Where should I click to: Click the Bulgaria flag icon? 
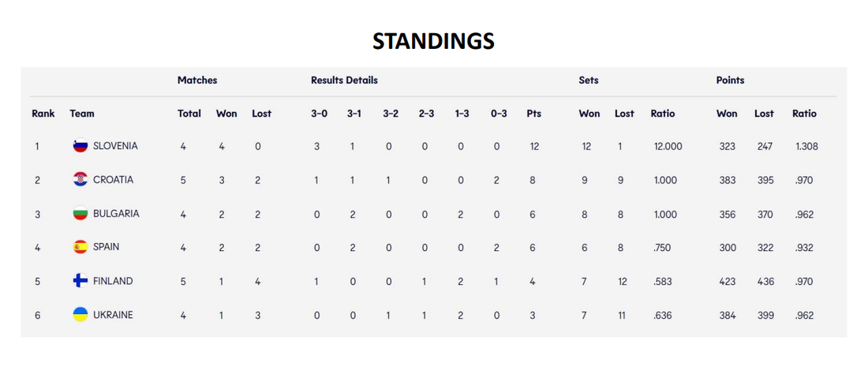[x=80, y=214]
